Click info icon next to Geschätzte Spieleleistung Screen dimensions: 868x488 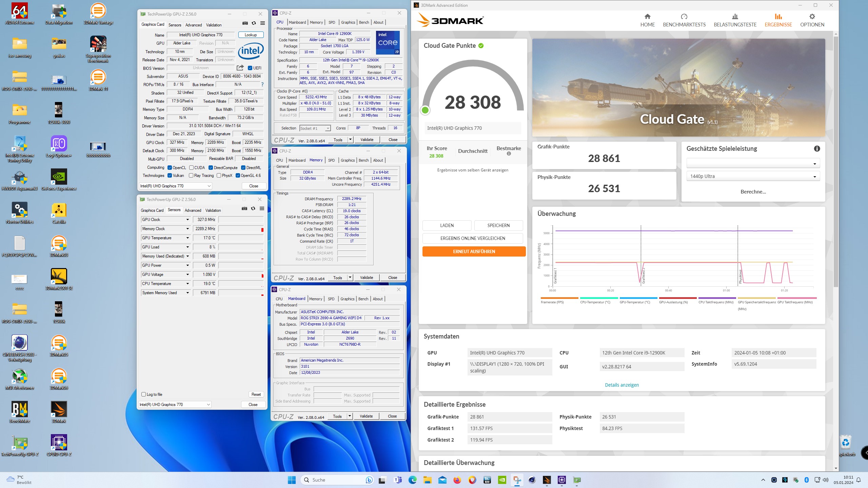tap(817, 148)
